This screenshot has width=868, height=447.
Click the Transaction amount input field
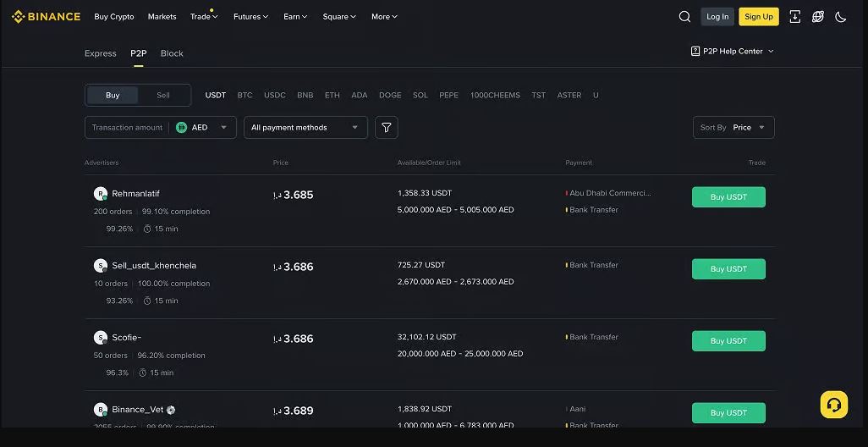127,127
